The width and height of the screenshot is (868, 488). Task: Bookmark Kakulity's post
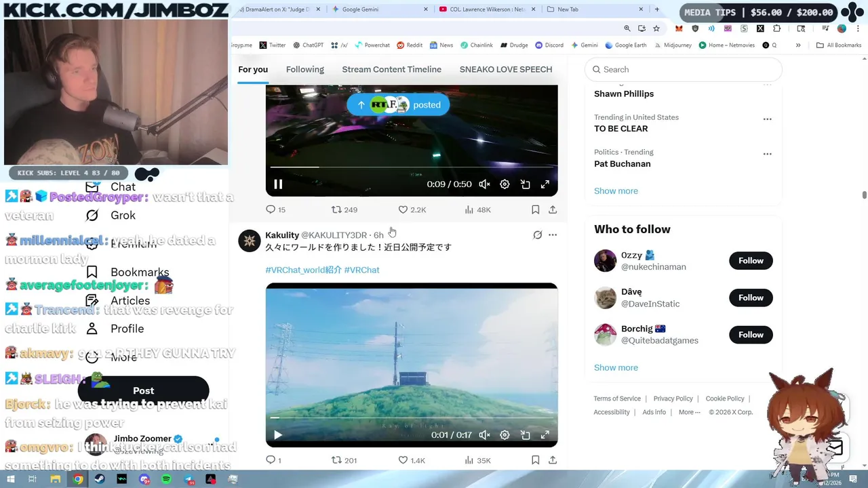pyautogui.click(x=535, y=460)
